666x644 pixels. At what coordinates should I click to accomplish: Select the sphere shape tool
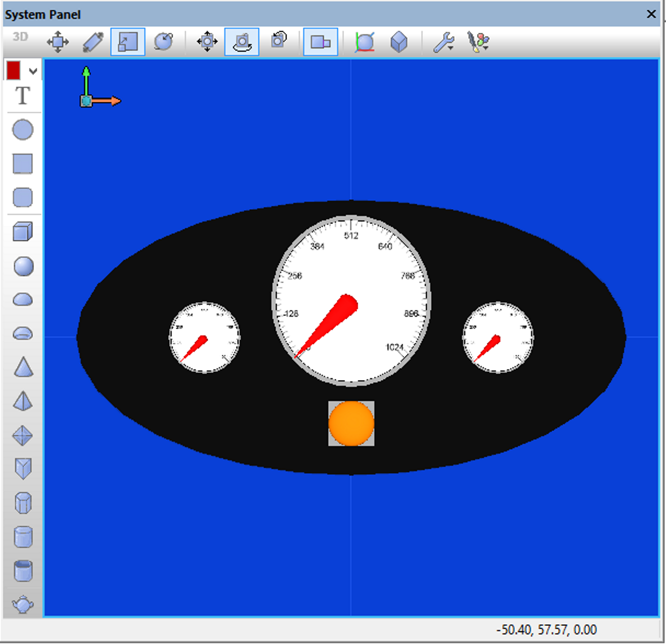(x=23, y=266)
